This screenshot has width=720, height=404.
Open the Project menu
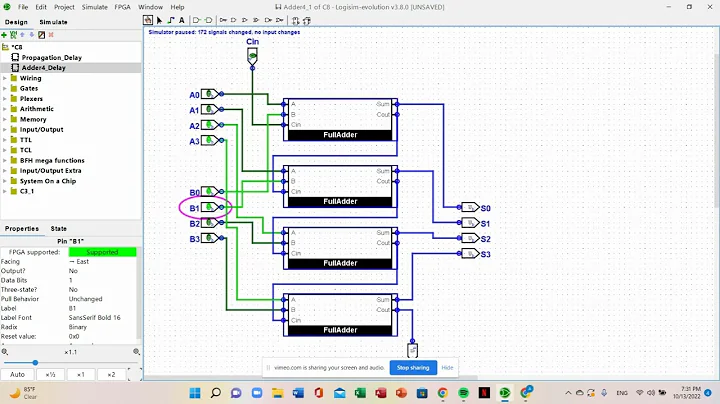point(64,7)
